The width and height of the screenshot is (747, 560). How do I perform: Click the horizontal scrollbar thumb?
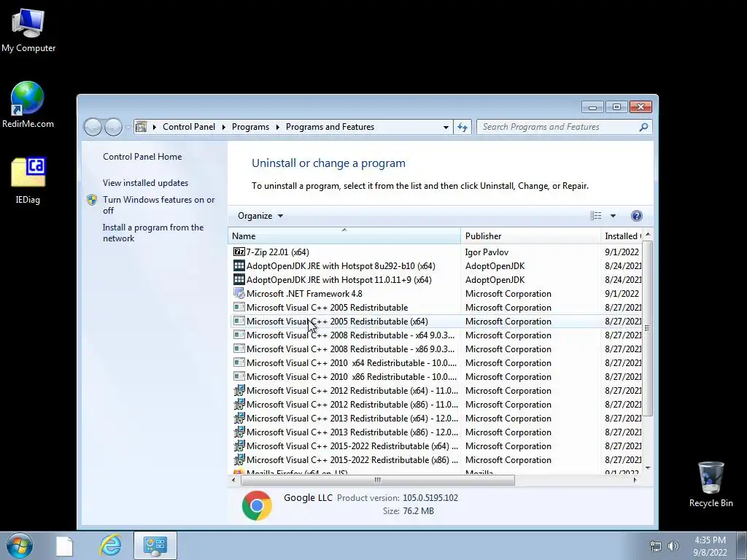click(377, 480)
